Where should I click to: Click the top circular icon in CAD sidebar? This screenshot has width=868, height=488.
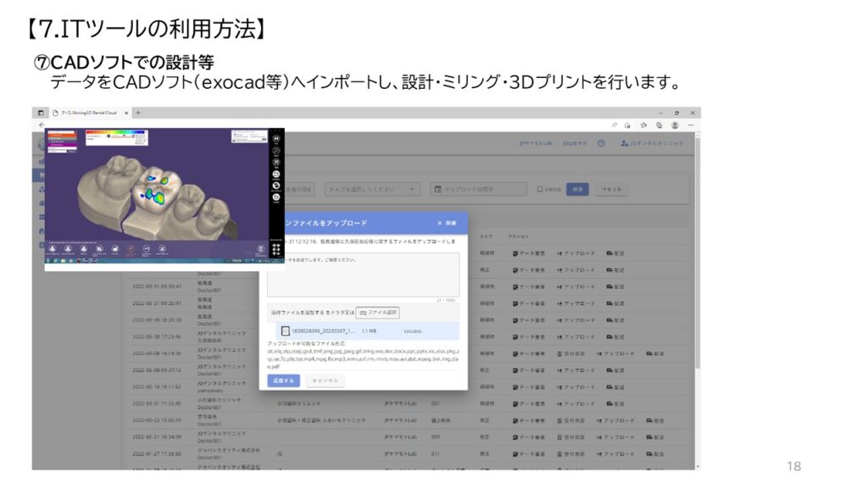point(275,137)
